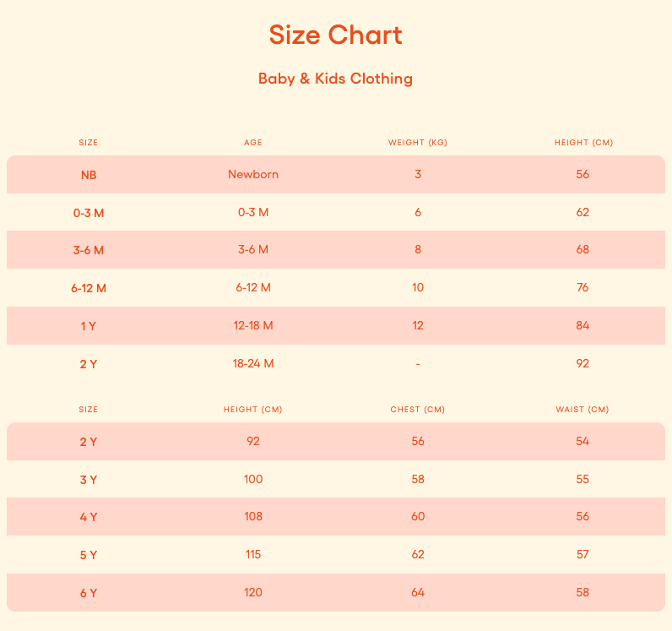The width and height of the screenshot is (672, 631).
Task: Click the Baby & Kids Clothing subtitle
Action: (335, 79)
